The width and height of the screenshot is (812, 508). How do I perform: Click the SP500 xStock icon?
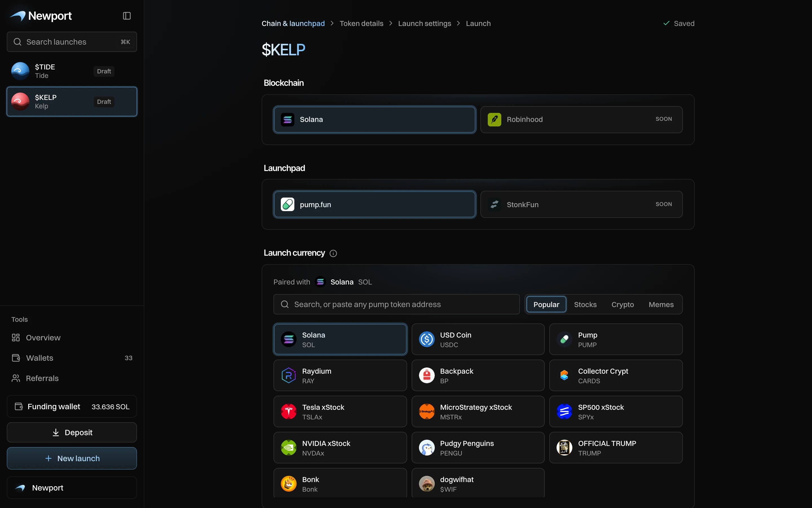564,411
